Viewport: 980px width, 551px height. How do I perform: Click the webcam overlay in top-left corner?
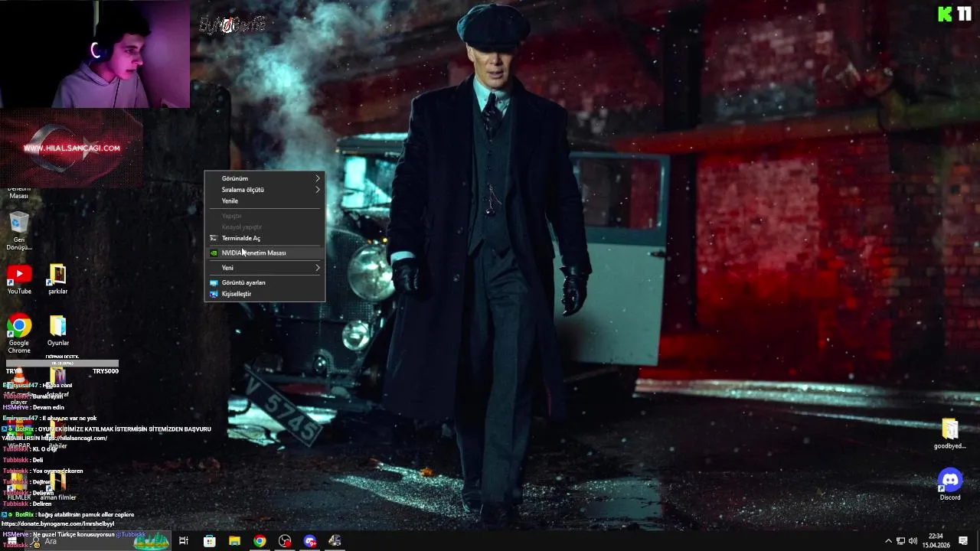(95, 54)
